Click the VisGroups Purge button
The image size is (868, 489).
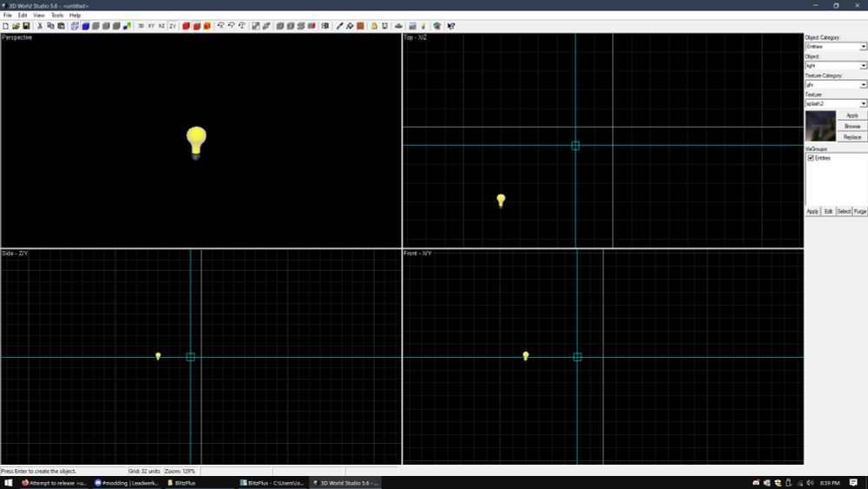point(859,212)
